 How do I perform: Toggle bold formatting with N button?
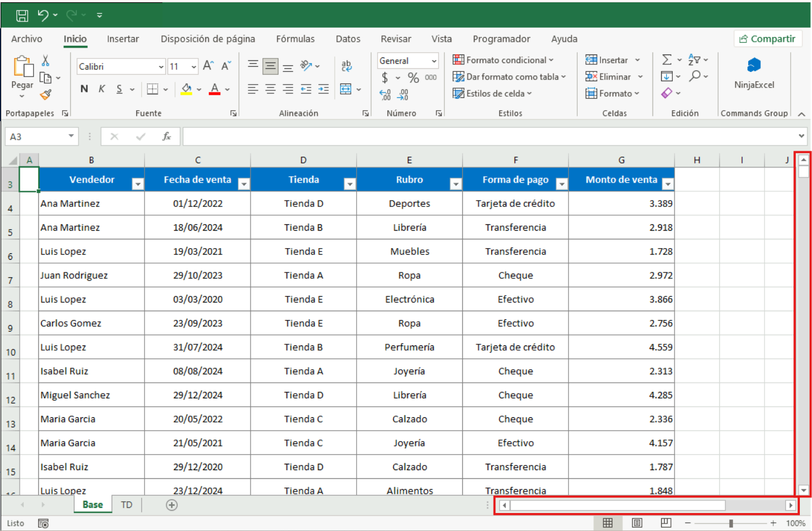click(x=84, y=89)
